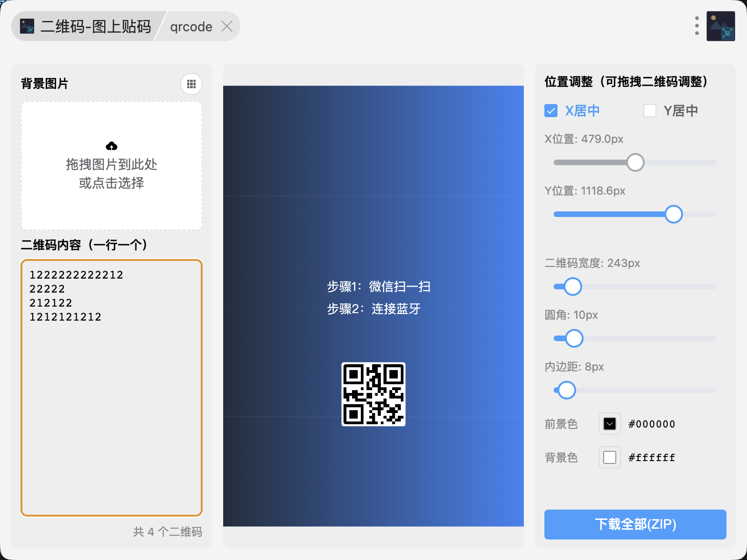
Task: Open the 背景色 white color picker
Action: (610, 457)
